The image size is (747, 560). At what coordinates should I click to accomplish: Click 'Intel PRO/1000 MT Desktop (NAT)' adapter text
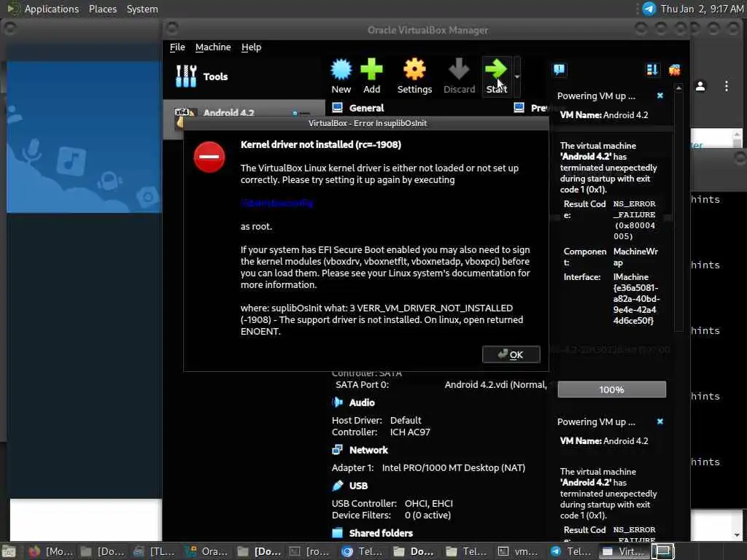coord(454,468)
